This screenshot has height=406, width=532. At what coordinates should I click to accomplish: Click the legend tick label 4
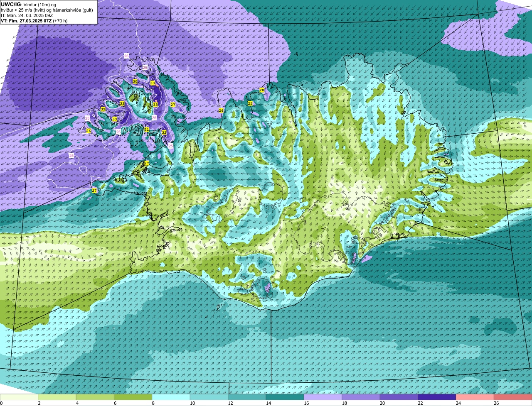click(77, 403)
